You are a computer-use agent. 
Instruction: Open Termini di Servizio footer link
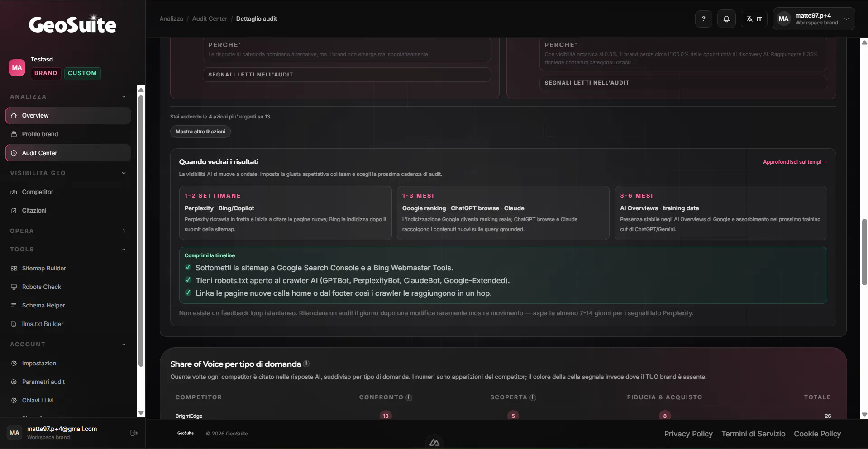(x=753, y=434)
